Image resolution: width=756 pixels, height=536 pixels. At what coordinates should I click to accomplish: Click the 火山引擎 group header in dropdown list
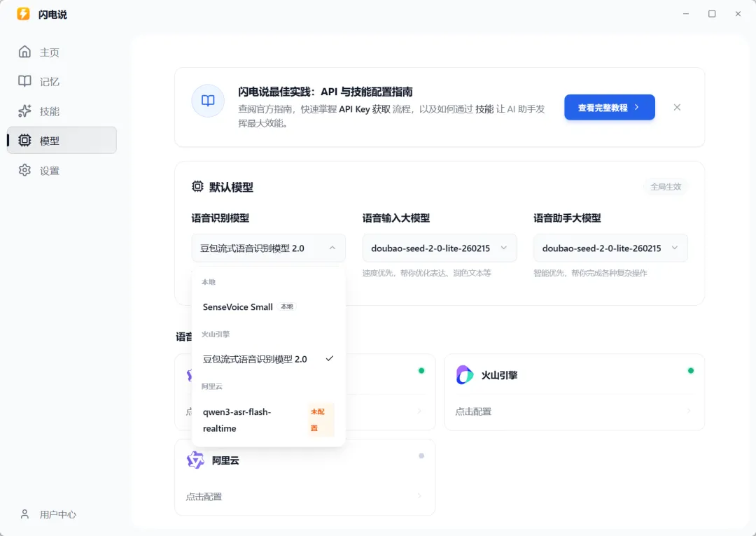click(216, 334)
